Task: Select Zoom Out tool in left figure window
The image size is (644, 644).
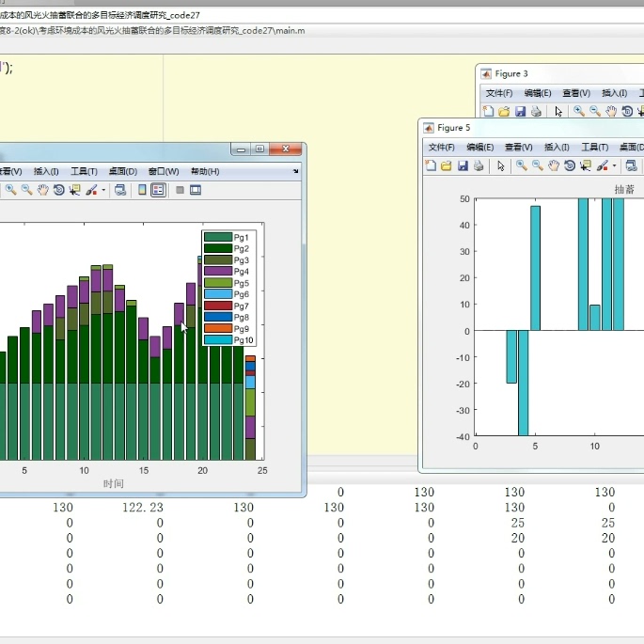Action: pyautogui.click(x=27, y=190)
